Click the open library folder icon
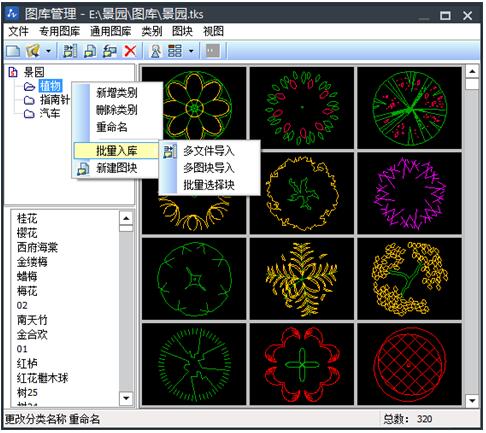Screen dimensions: 486x433 pyautogui.click(x=33, y=51)
